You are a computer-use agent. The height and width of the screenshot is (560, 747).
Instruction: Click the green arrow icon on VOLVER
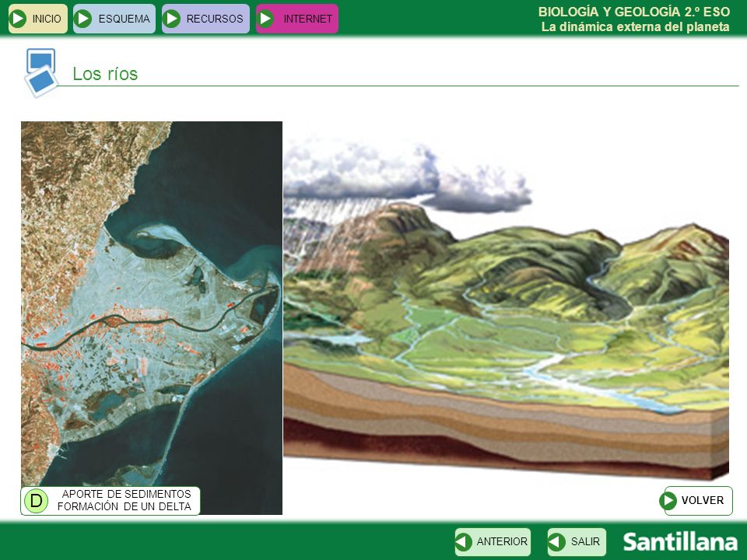coord(668,500)
